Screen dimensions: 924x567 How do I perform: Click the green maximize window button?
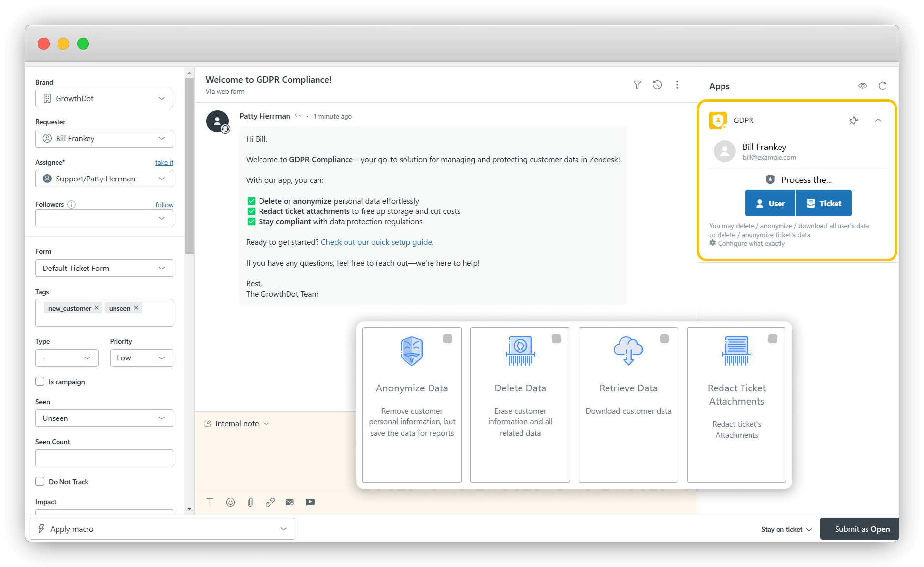[x=83, y=44]
